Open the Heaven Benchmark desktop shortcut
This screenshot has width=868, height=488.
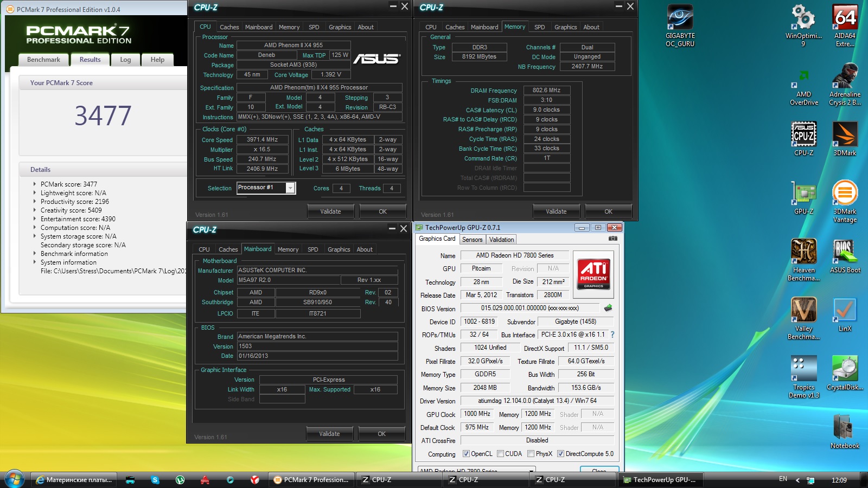(x=803, y=260)
